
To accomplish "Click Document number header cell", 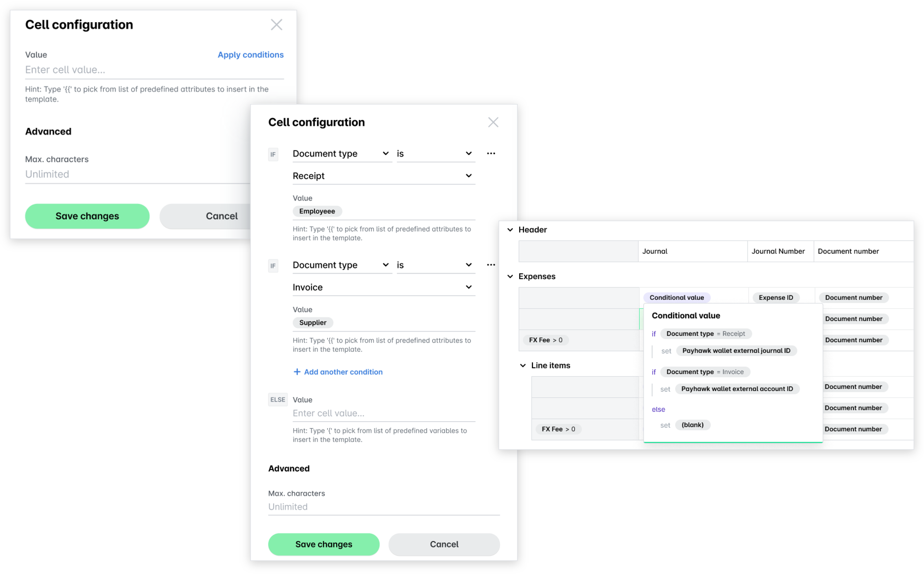I will [863, 251].
